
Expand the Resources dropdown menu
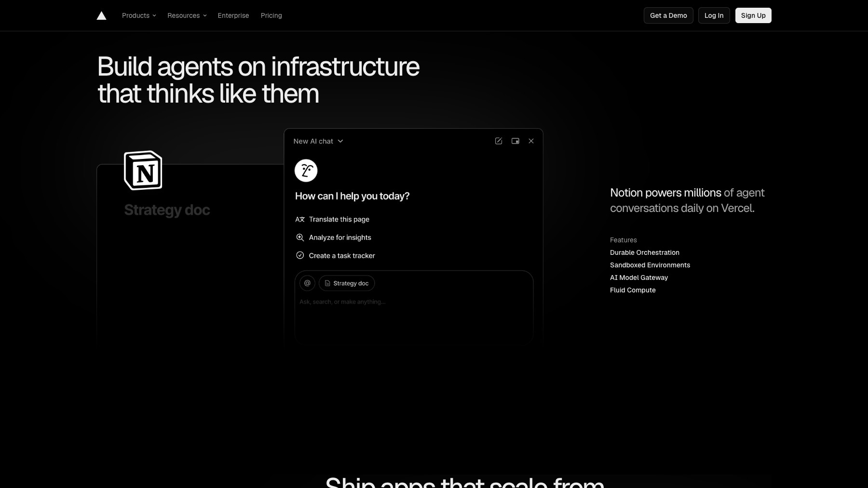click(x=187, y=15)
